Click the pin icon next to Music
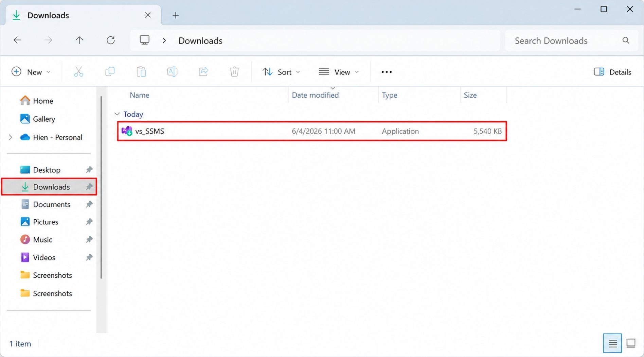 click(x=89, y=239)
